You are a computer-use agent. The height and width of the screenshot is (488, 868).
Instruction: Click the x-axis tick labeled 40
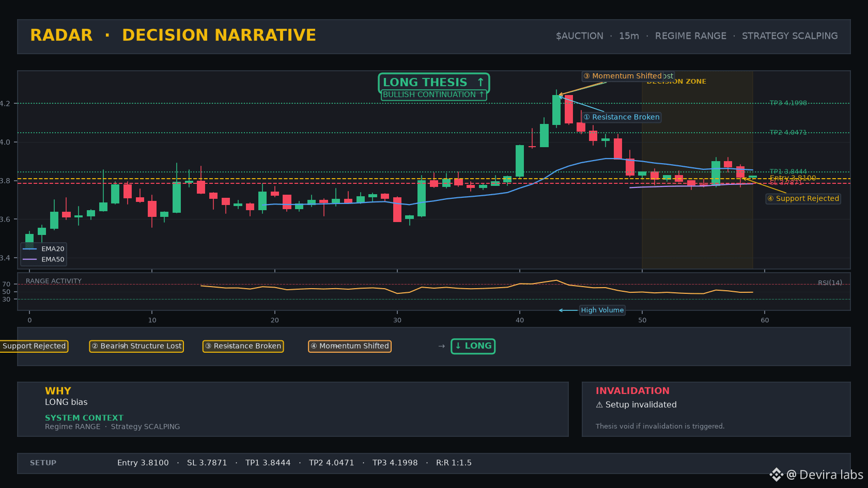pos(519,320)
